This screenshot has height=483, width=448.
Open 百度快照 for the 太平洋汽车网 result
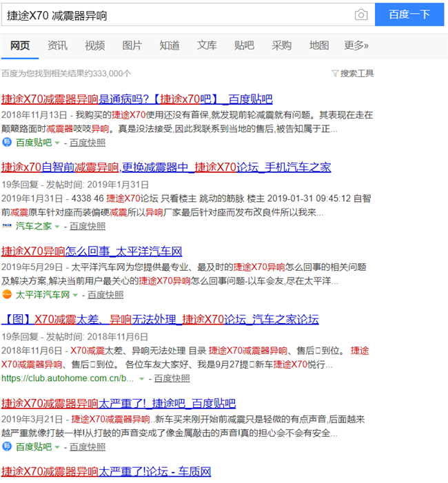coord(105,295)
